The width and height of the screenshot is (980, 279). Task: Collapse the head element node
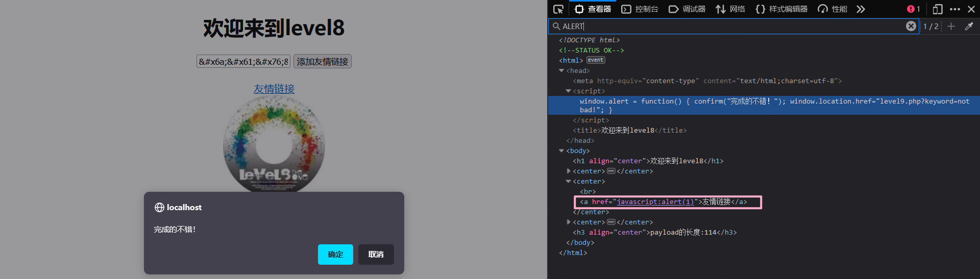click(x=561, y=71)
